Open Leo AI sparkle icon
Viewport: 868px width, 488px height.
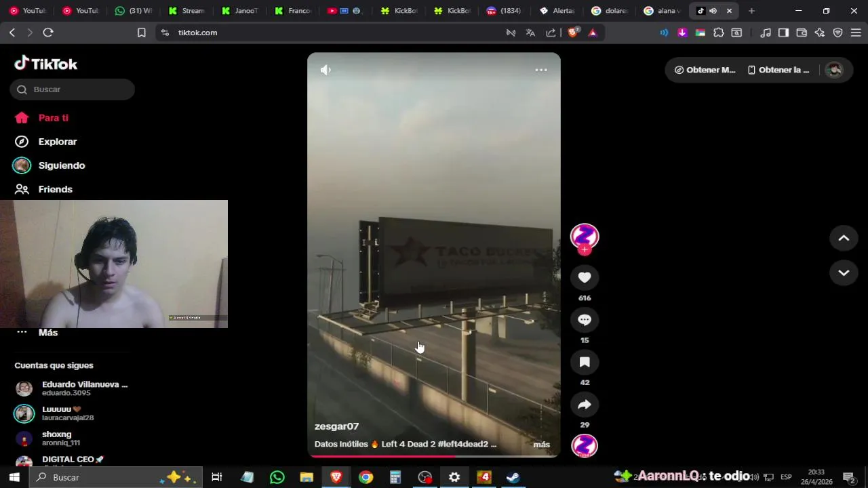coord(820,33)
